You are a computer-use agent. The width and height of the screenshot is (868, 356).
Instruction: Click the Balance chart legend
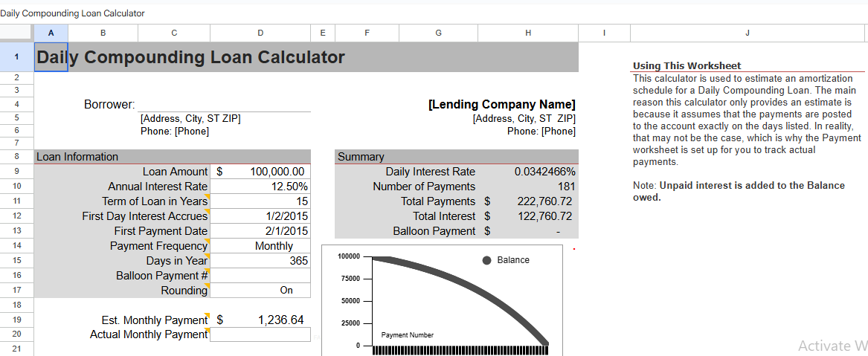click(506, 260)
